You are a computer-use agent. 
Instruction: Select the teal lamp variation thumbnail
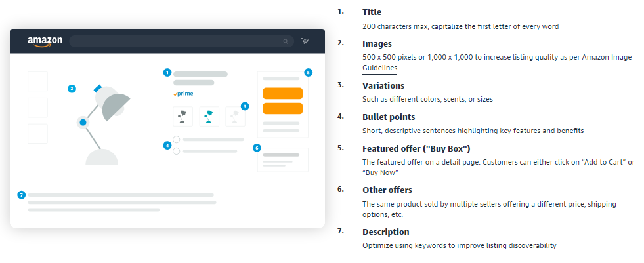pos(209,117)
